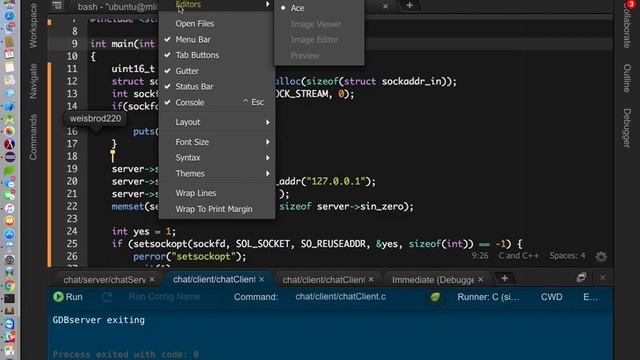
Task: Open the Debugger side panel
Action: (x=627, y=128)
